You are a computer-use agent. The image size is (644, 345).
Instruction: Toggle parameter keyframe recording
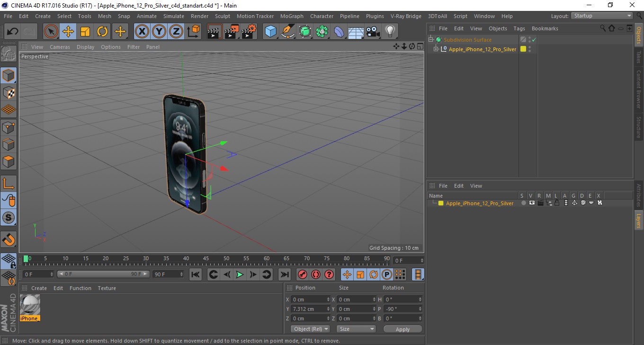[x=387, y=274]
